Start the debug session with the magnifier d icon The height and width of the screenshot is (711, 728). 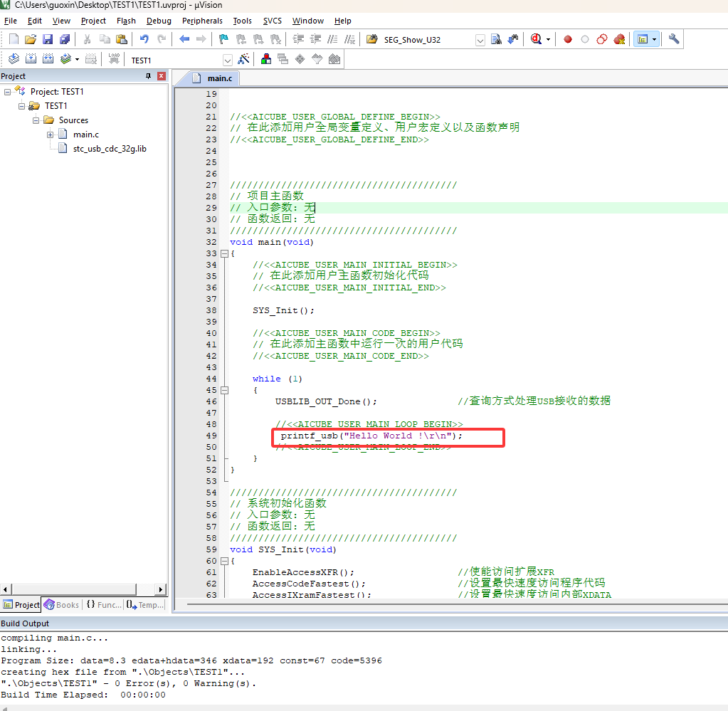pyautogui.click(x=536, y=39)
